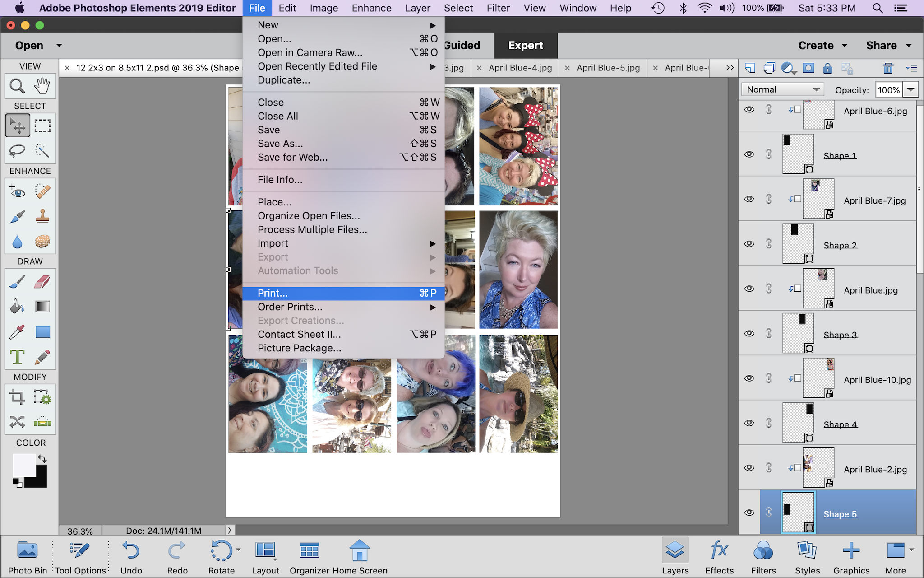Open the Organizer
Viewport: 924px width, 578px height.
click(x=309, y=556)
